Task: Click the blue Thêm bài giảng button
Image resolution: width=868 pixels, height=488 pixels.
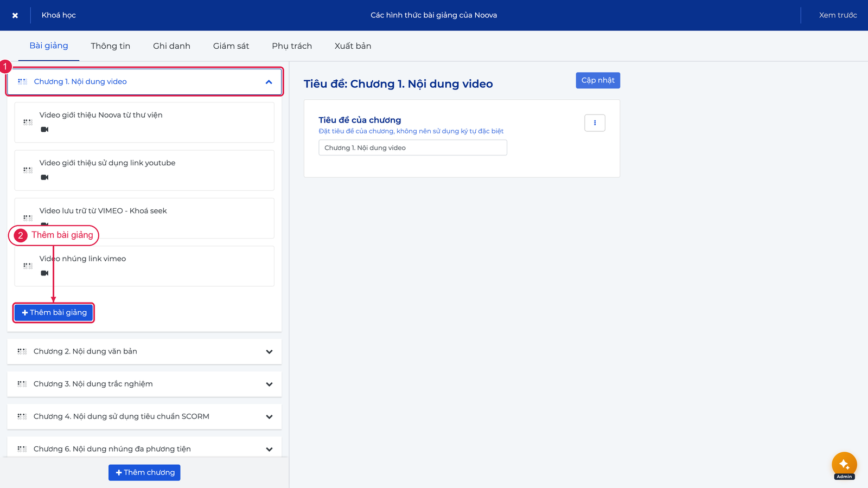Action: 54,313
